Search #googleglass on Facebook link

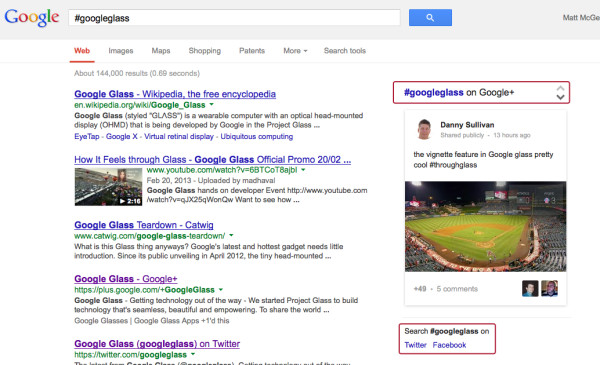[x=449, y=345]
